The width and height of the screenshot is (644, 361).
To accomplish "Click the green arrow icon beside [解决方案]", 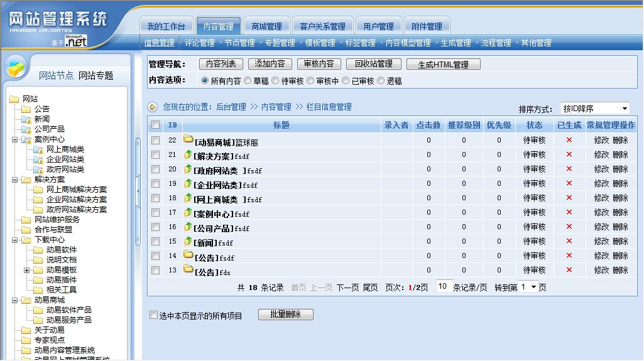I will pos(188,154).
